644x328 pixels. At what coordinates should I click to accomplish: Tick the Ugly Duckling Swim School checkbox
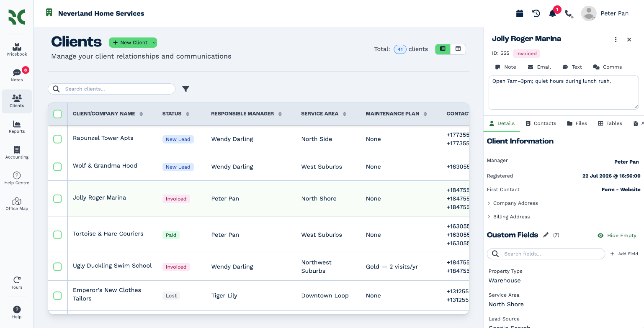pyautogui.click(x=58, y=266)
